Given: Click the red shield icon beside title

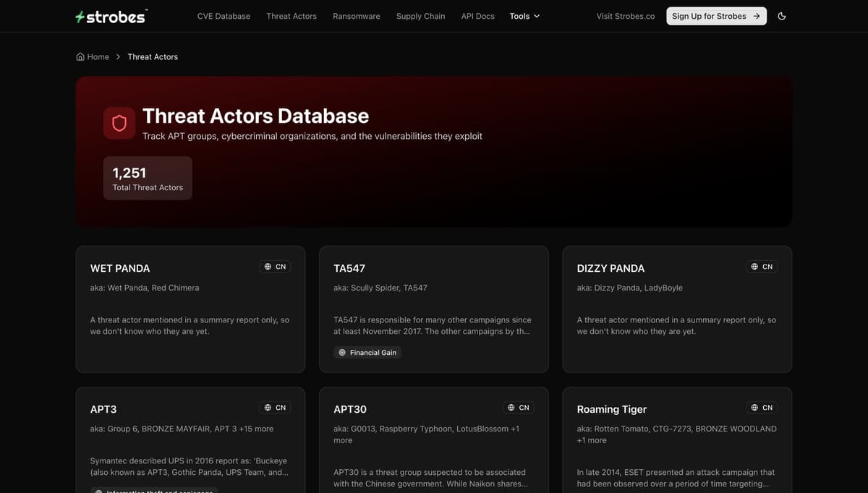Looking at the screenshot, I should [119, 123].
